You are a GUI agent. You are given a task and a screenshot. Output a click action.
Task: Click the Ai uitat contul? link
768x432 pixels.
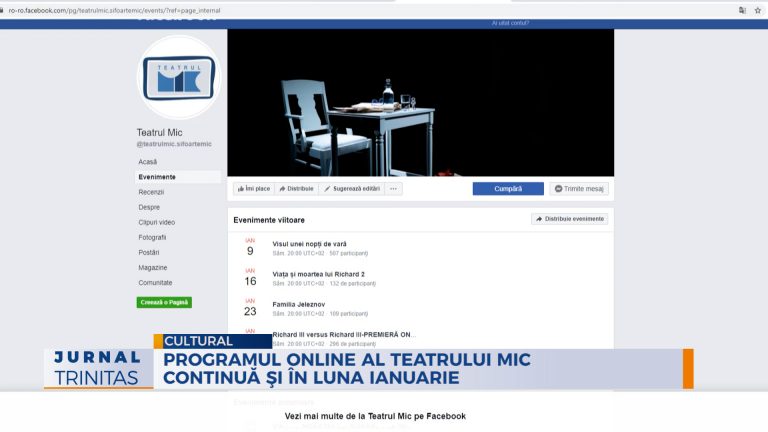[x=510, y=23]
